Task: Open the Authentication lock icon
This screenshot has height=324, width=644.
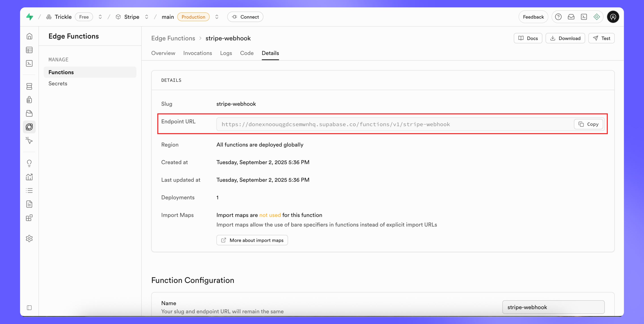Action: pos(29,100)
